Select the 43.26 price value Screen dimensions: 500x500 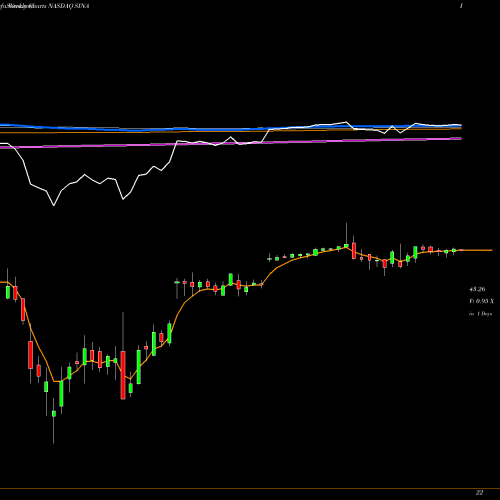[x=477, y=289]
